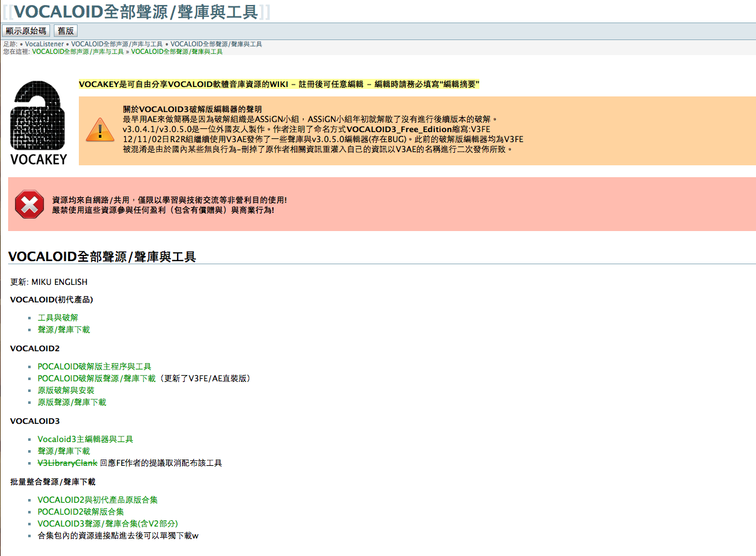Click the (更新了V3FE/AE直裝版) note
The height and width of the screenshot is (556, 756).
click(205, 378)
